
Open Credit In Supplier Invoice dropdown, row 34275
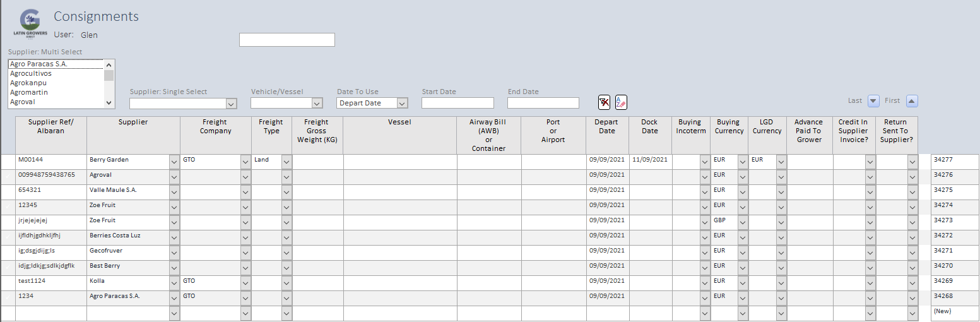[x=870, y=193]
